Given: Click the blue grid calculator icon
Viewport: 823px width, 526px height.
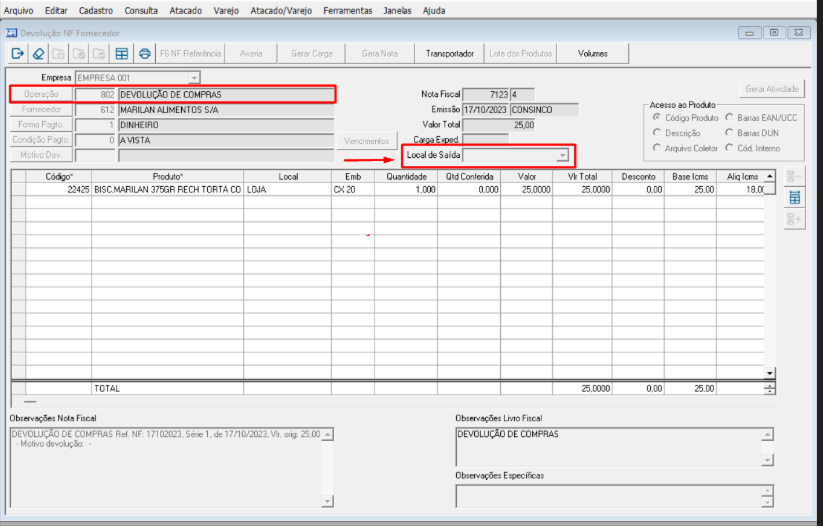Looking at the screenshot, I should (x=794, y=197).
